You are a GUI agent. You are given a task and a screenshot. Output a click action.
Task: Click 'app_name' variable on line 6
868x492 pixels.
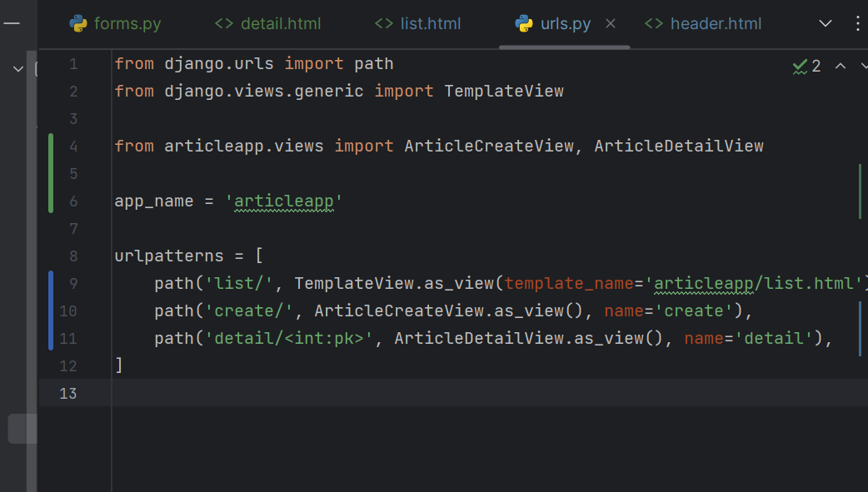(154, 201)
